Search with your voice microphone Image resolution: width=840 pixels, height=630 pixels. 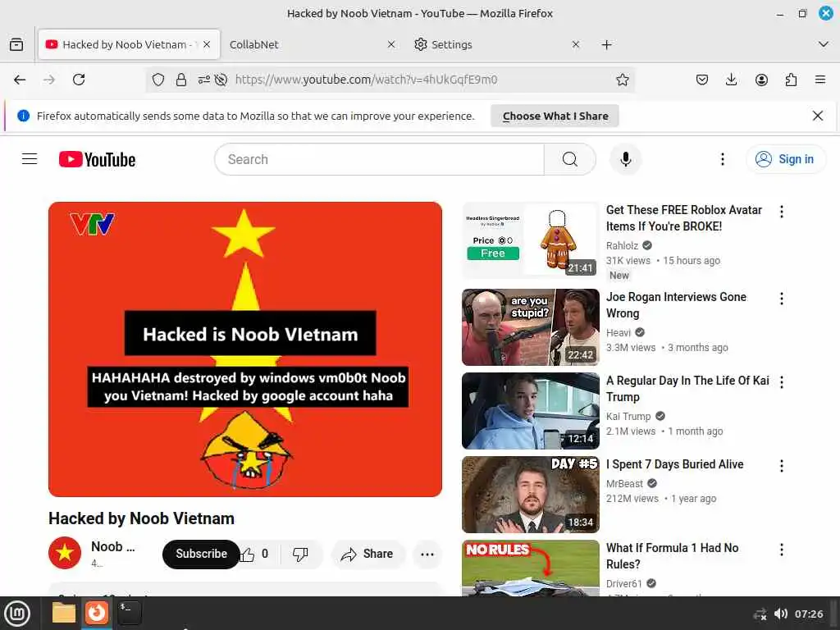(625, 159)
